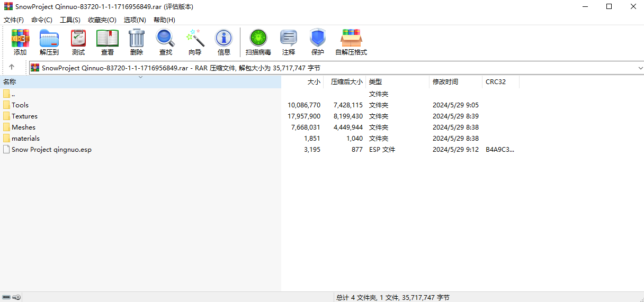
Task: Click the Meshes folder icon
Action: pyautogui.click(x=6, y=127)
